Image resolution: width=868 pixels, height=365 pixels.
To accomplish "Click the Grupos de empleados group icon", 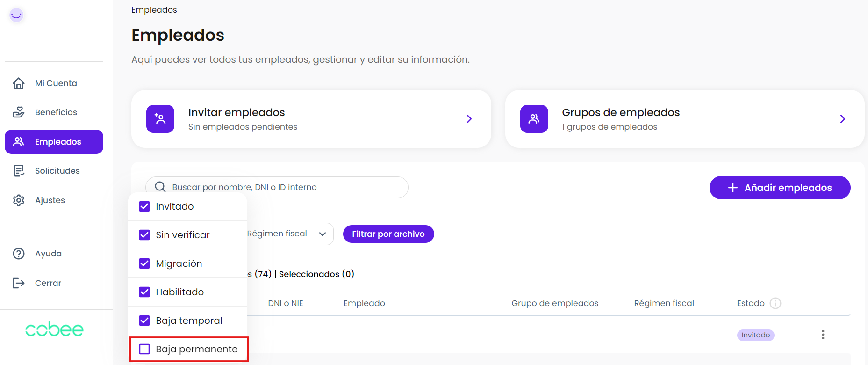I will coord(534,119).
